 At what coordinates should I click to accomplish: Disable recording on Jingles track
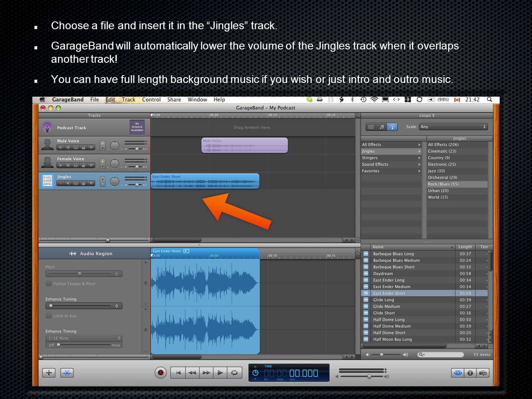coord(60,183)
